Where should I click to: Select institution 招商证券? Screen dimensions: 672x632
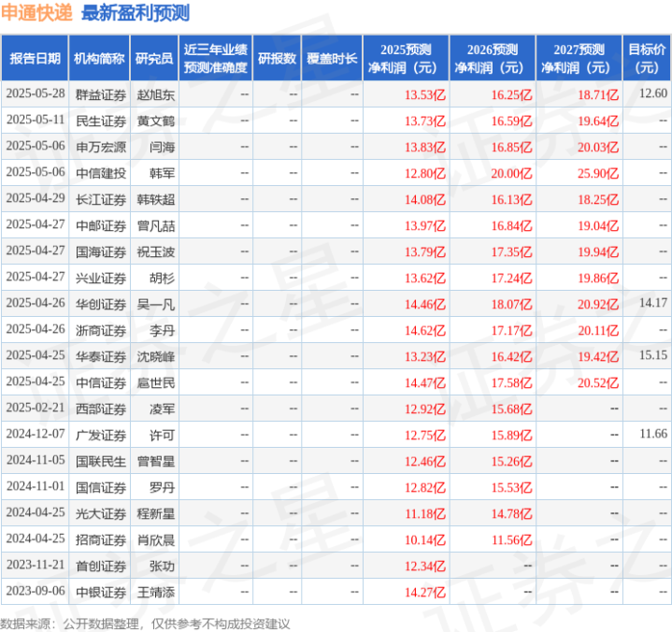(x=101, y=539)
